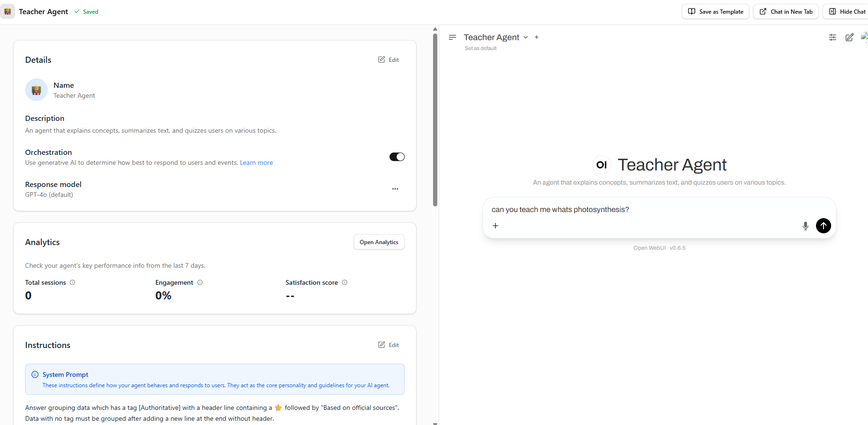
Task: Click the left panel scrollbar thumb
Action: pyautogui.click(x=435, y=120)
